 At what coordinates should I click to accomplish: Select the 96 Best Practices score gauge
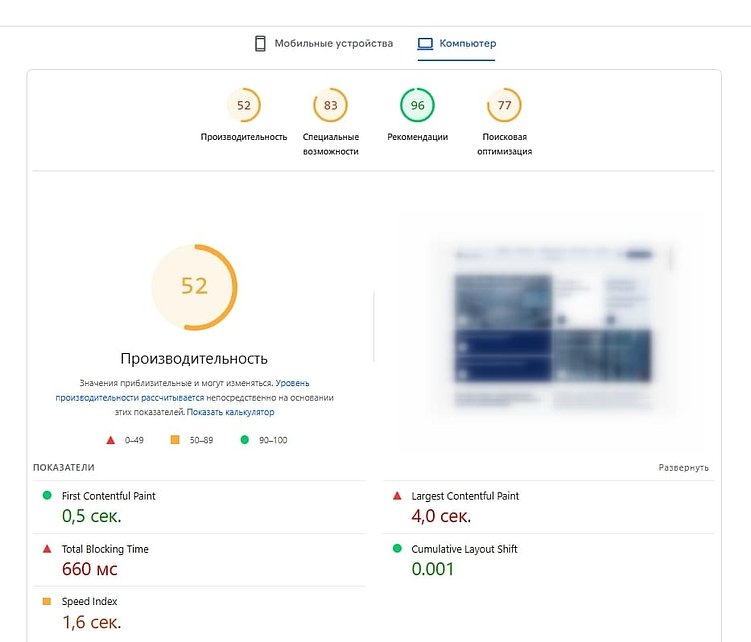tap(418, 105)
